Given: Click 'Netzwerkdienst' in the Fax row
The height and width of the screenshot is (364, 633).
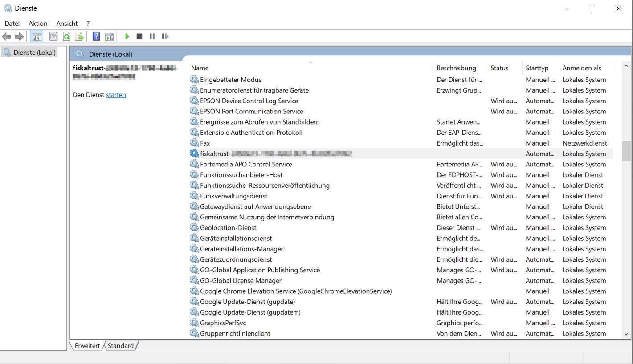Looking at the screenshot, I should coord(584,143).
